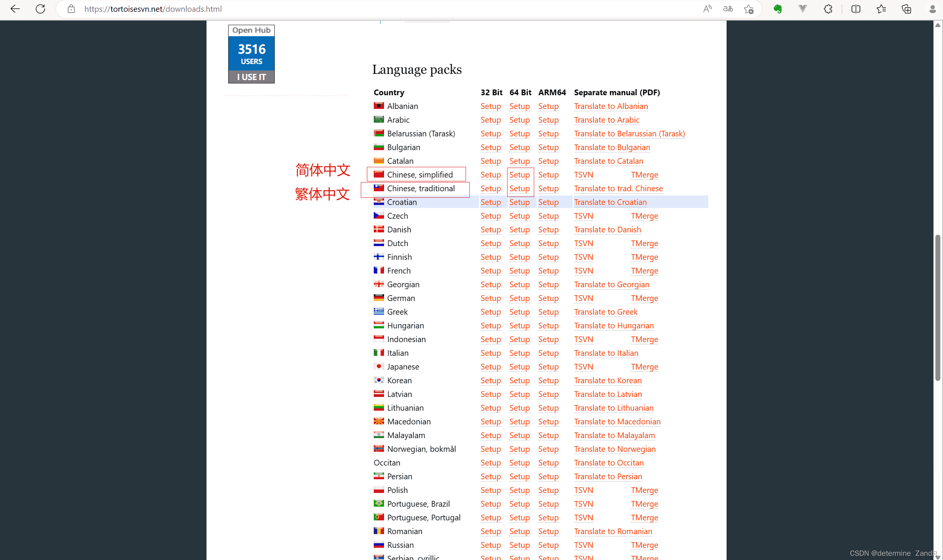This screenshot has width=943, height=560.
Task: Open the translate page tool
Action: tap(727, 9)
